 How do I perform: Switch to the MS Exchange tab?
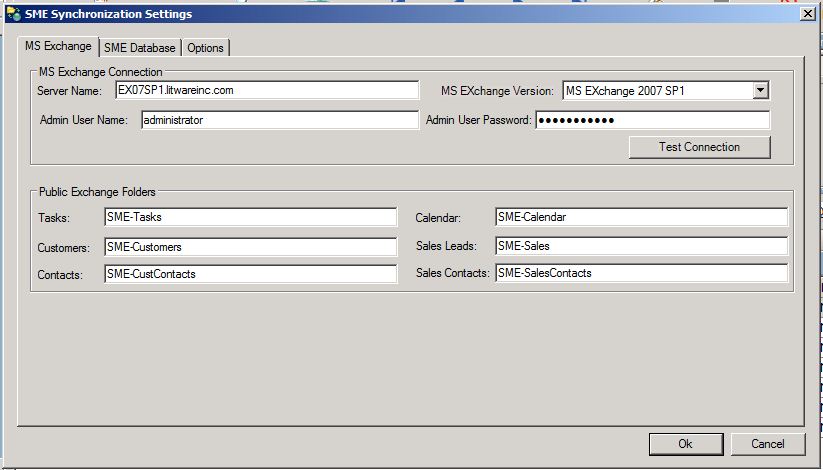[58, 46]
